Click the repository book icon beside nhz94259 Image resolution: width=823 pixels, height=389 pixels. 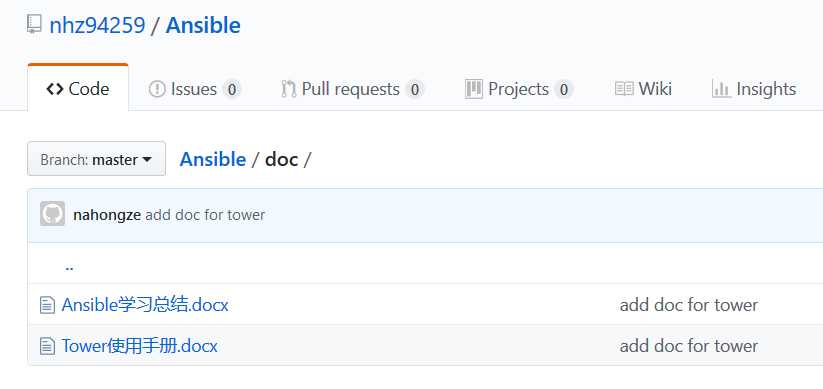coord(34,25)
